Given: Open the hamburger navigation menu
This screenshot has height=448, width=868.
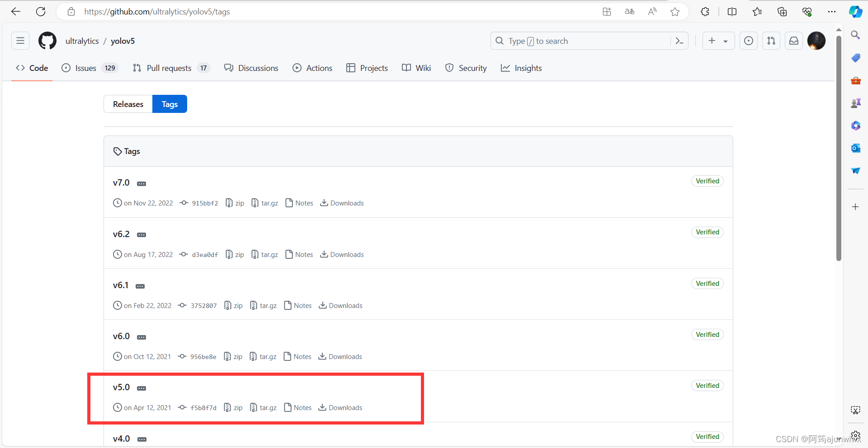Looking at the screenshot, I should [20, 41].
